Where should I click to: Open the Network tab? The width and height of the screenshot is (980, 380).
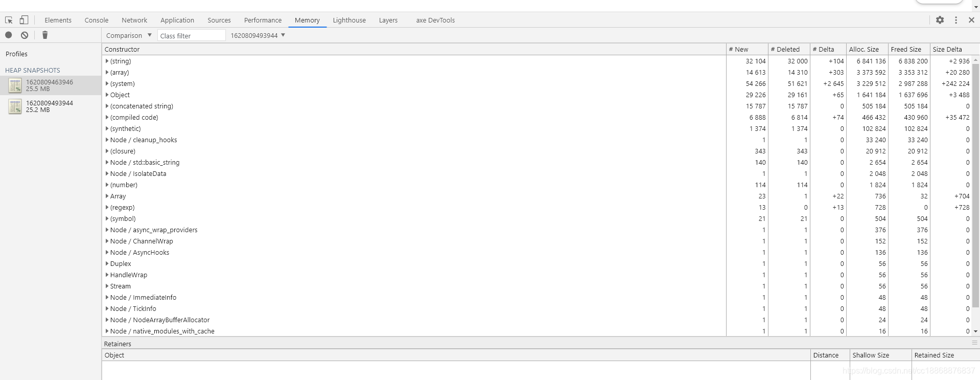tap(134, 20)
